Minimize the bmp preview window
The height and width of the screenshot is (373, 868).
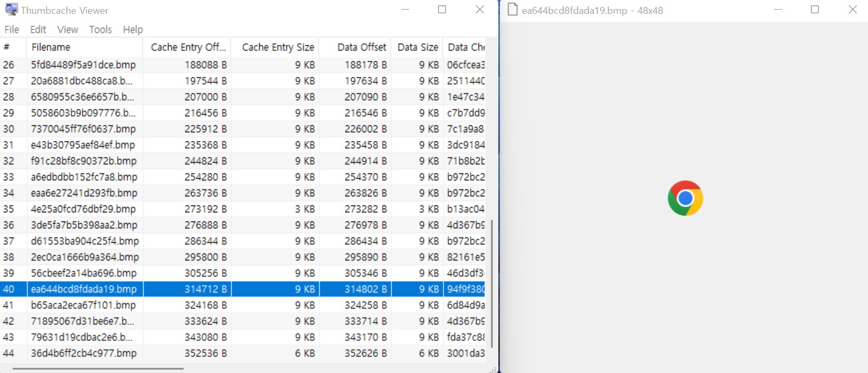[778, 10]
